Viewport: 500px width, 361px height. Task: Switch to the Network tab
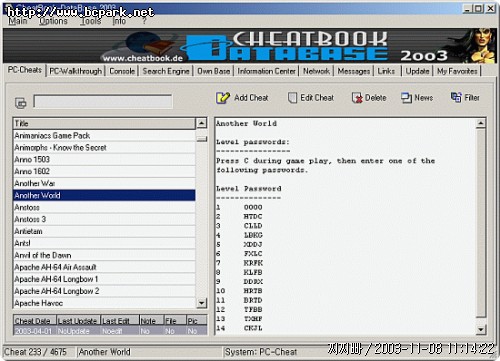pyautogui.click(x=316, y=71)
